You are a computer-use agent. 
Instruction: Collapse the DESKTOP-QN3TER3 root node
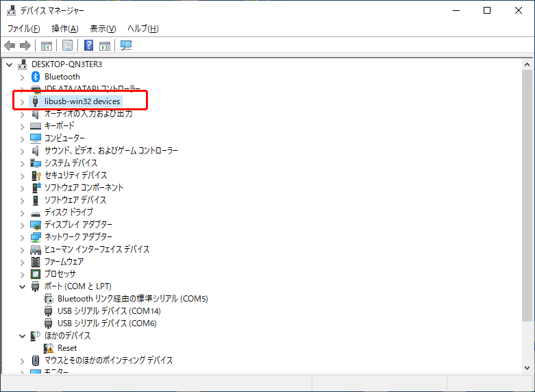(x=9, y=64)
